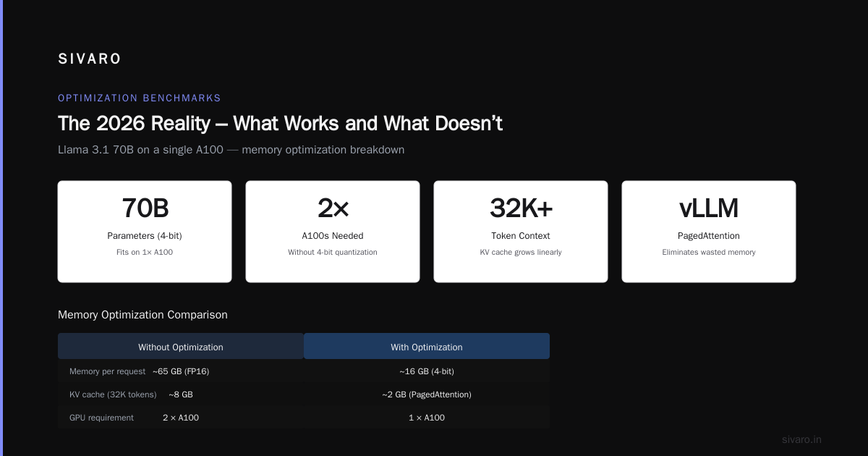Screen dimensions: 868x456
Task: Click the ~65 GB (FP16) value
Action: (x=181, y=371)
